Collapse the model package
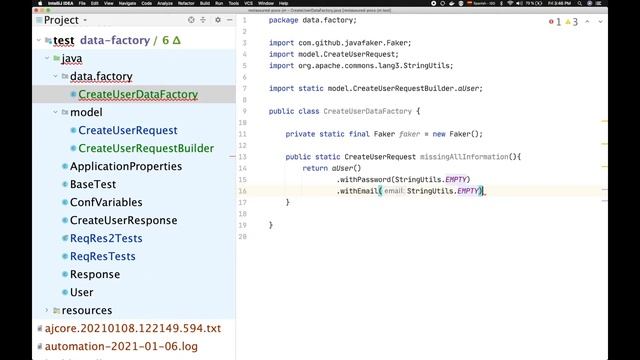 click(x=56, y=112)
